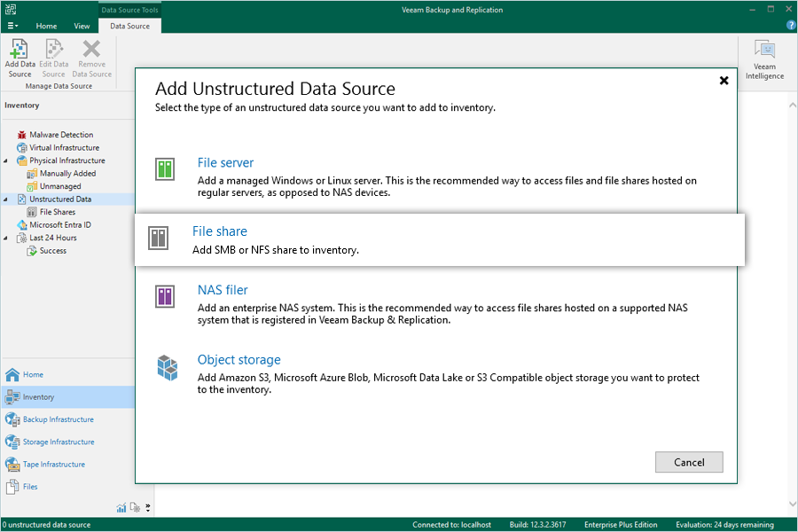Click the Unmanaged group icon
This screenshot has height=532, width=798.
tap(32, 186)
